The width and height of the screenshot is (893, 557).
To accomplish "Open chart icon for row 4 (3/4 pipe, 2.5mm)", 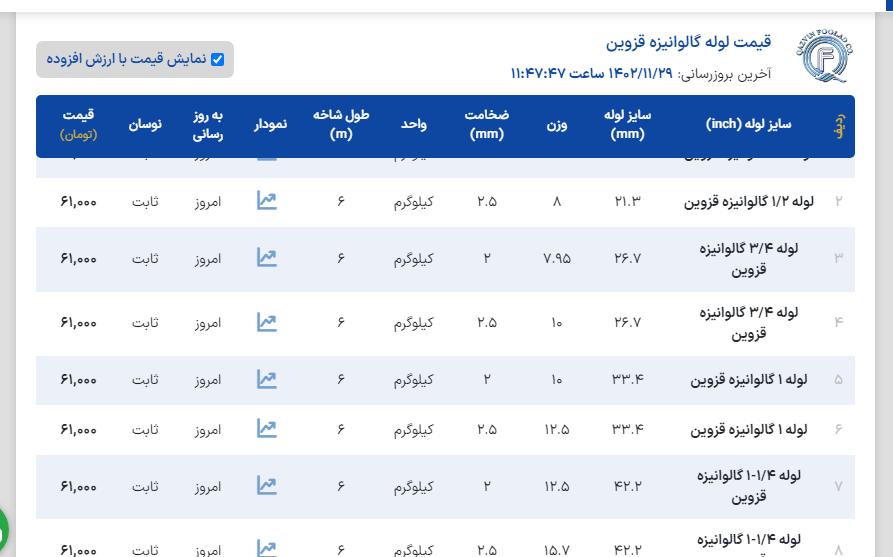I will click(266, 322).
